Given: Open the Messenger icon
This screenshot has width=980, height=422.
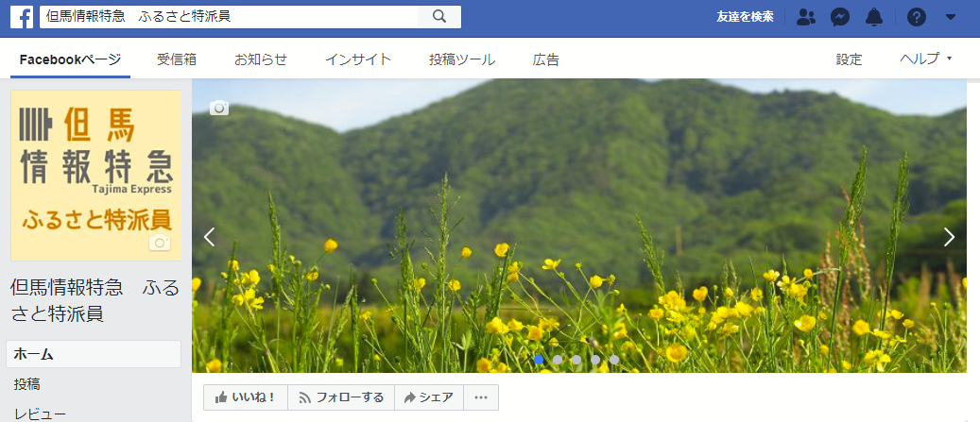Looking at the screenshot, I should click(840, 18).
